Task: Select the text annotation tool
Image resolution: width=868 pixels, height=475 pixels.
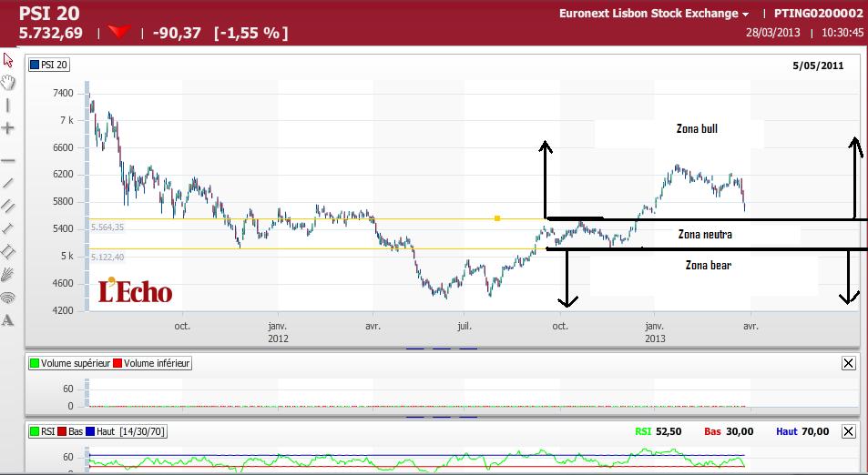Action: click(x=8, y=320)
